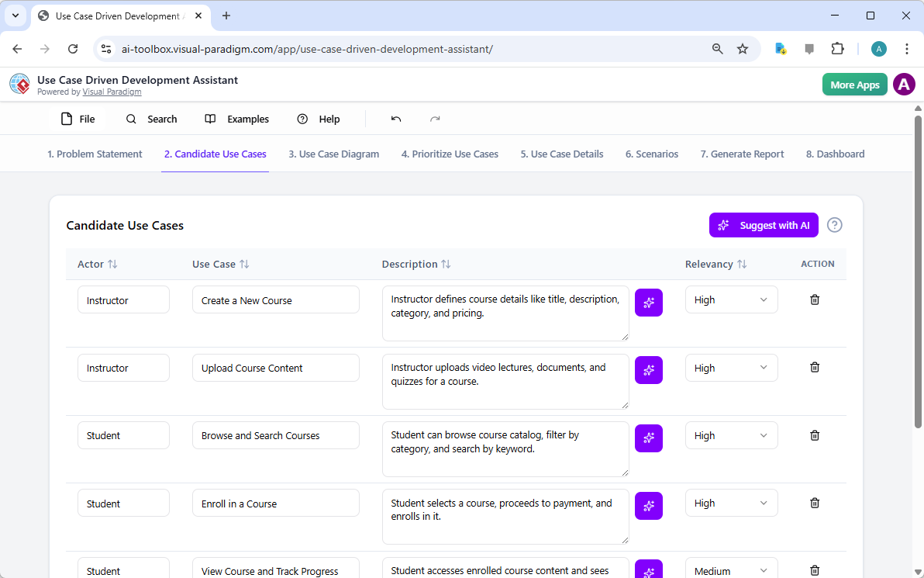This screenshot has height=578, width=924.
Task: Click the Visual Paradigm logo in the header
Action: [x=19, y=84]
